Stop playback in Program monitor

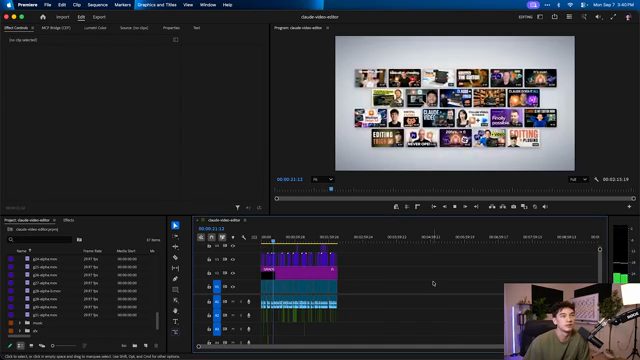pyautogui.click(x=455, y=207)
